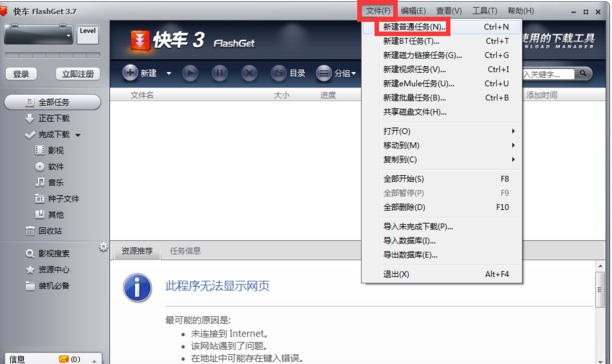612x364 pixels.
Task: Click the search magnifier button
Action: 583,73
